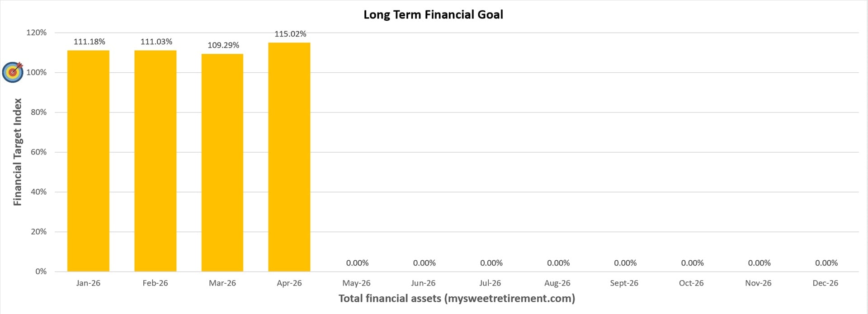Click the 111.03% data label
This screenshot has width=868, height=314.
click(x=156, y=42)
